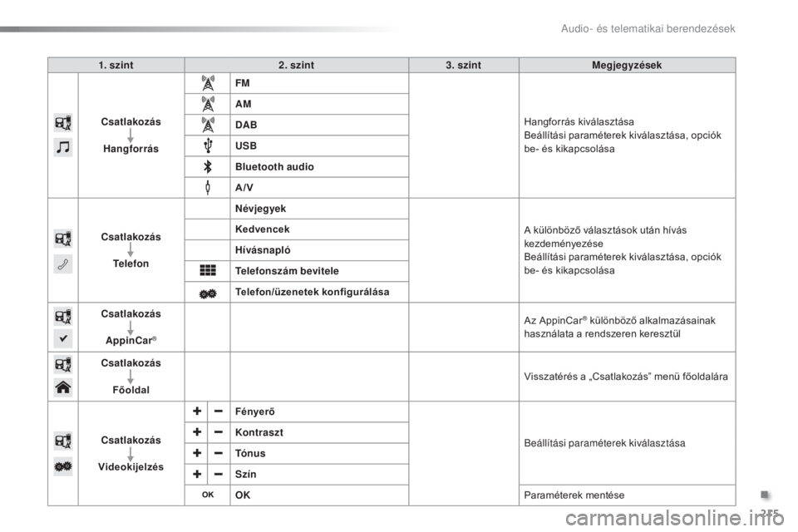
Task: Click the 'Audio- és telematikai berendezések' page heading
Action: [x=648, y=28]
